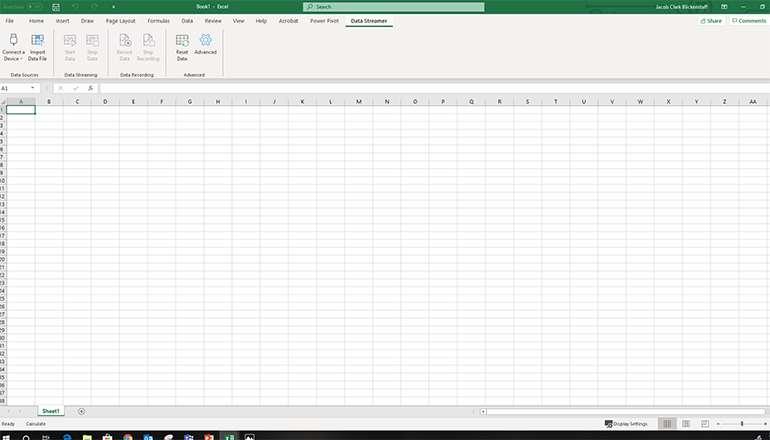Image resolution: width=770 pixels, height=440 pixels.
Task: Click the user account name Jacob Clark
Action: (681, 7)
